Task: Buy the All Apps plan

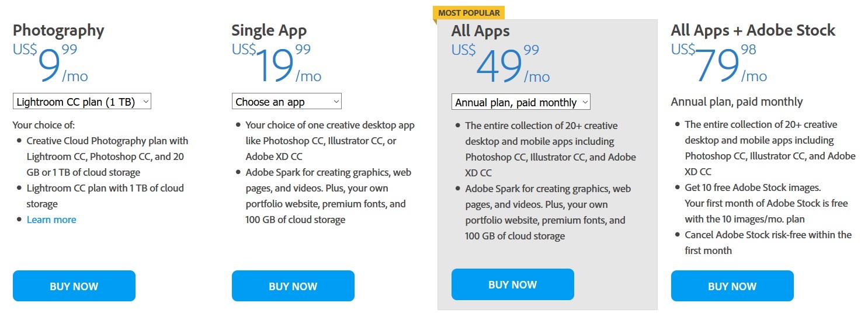Action: click(x=512, y=284)
